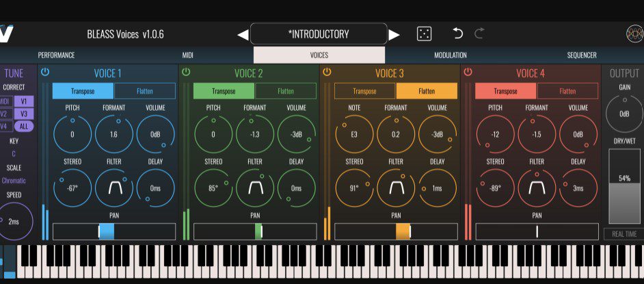The width and height of the screenshot is (644, 284).
Task: Select Transpose mode for Voice 4
Action: point(506,91)
